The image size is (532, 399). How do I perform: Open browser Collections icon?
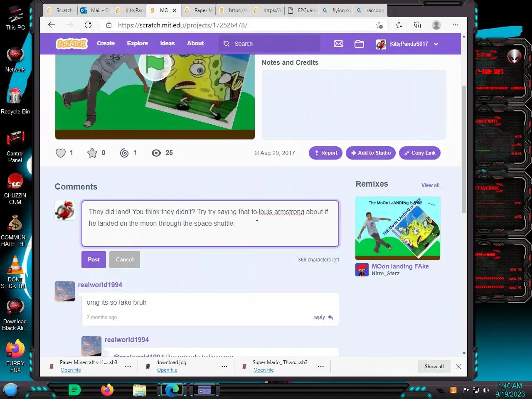click(x=417, y=25)
